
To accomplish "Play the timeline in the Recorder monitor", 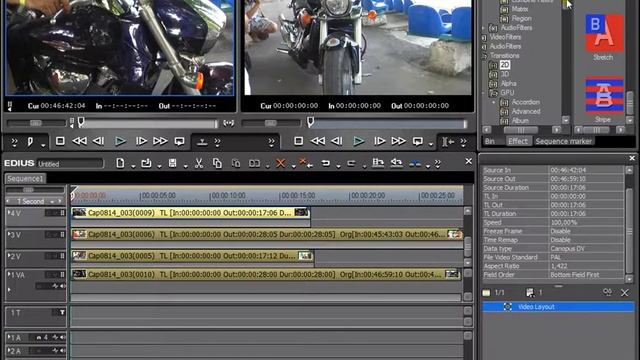I will tap(358, 141).
